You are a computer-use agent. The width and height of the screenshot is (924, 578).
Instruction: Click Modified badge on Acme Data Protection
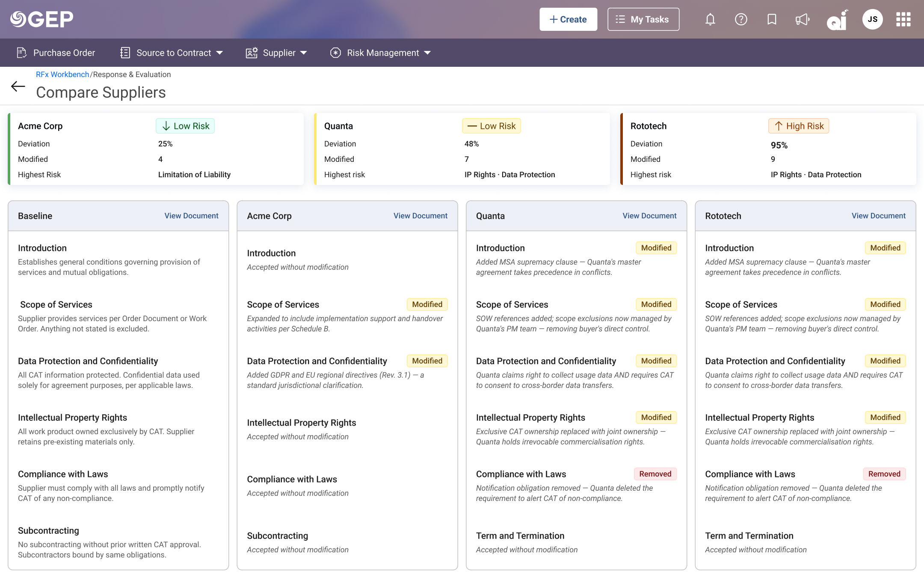tap(427, 361)
